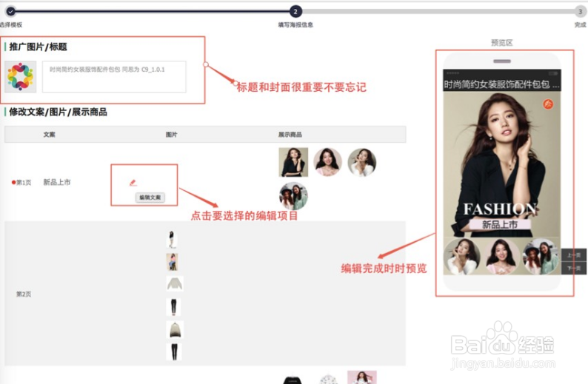
Task: Click the preview title bar 时尚简约女装服饰配件包包
Action: tap(502, 84)
